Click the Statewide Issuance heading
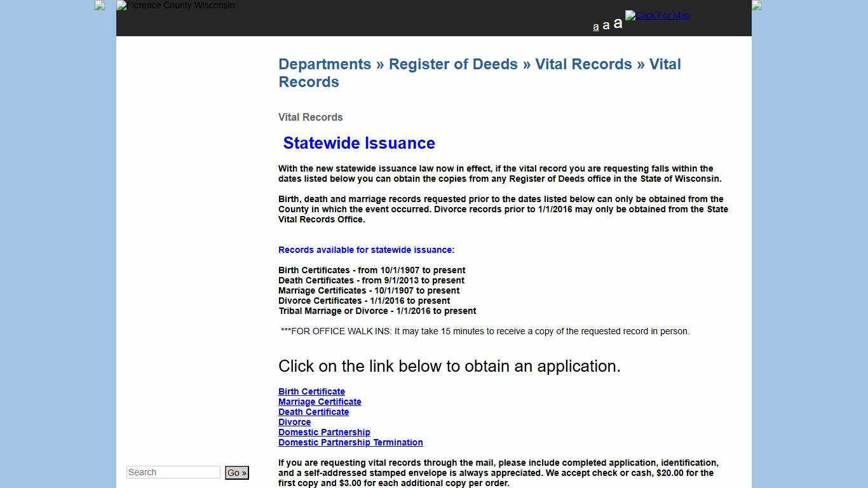 pos(359,143)
